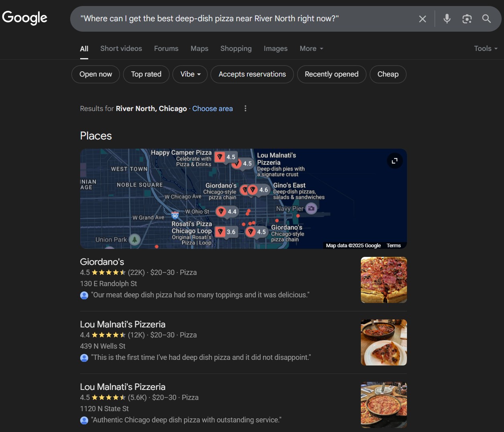The width and height of the screenshot is (504, 432).
Task: Click the Google logo
Action: click(x=25, y=18)
